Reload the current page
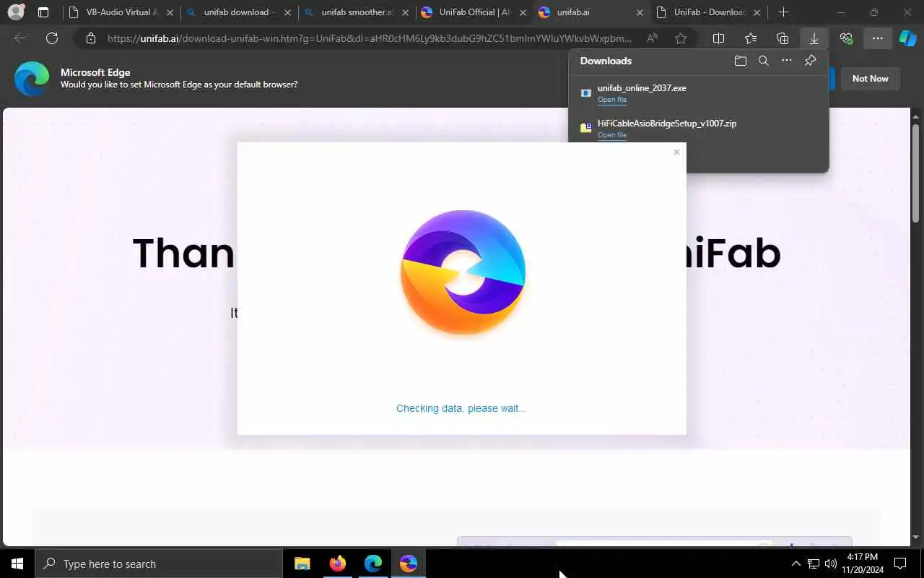Viewport: 924px width, 578px height. pyautogui.click(x=52, y=38)
